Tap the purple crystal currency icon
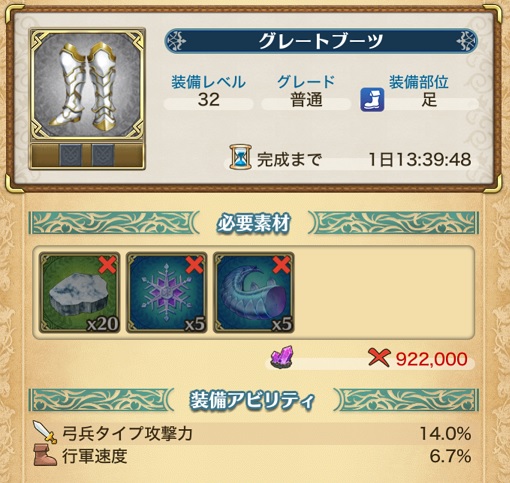The width and height of the screenshot is (510, 483). tap(283, 357)
